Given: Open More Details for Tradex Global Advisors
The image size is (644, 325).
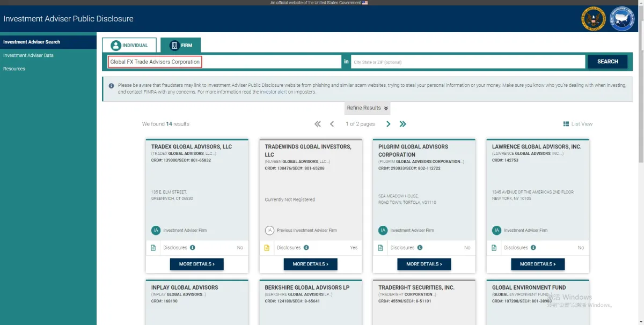Looking at the screenshot, I should tap(197, 264).
